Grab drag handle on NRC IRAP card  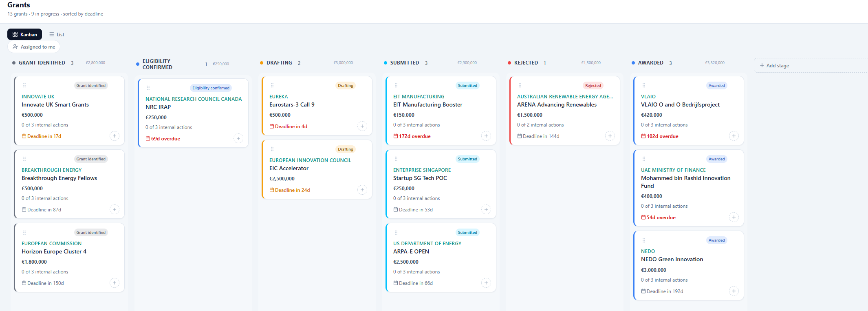point(148,88)
